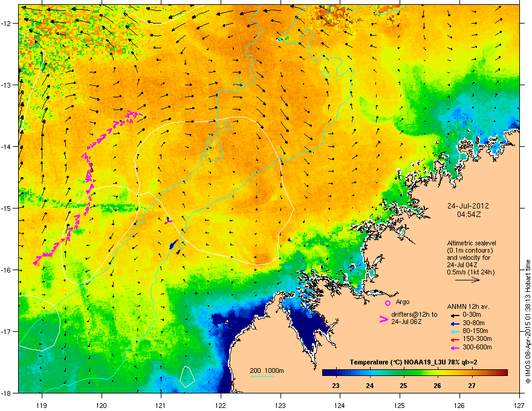Screen dimensions: 532x411
Task: Click longitude axis label 126
Action: click(459, 405)
